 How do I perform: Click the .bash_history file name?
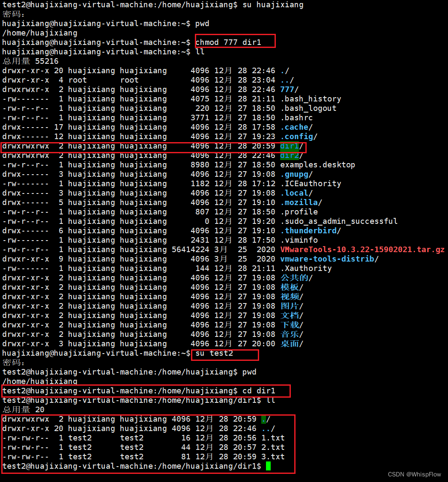[311, 98]
